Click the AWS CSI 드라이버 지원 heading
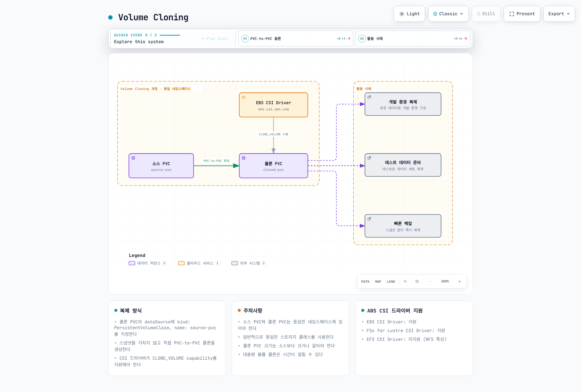This screenshot has width=581, height=392. [395, 311]
